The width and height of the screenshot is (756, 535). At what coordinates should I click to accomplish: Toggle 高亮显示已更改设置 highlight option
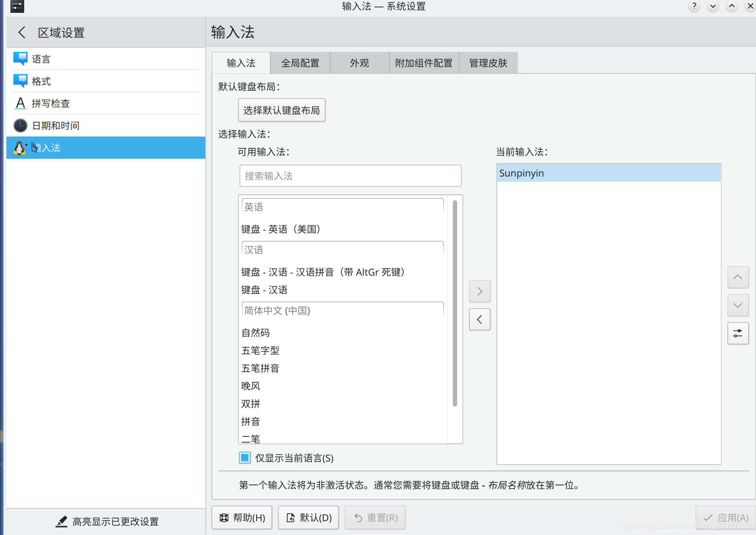coord(107,521)
